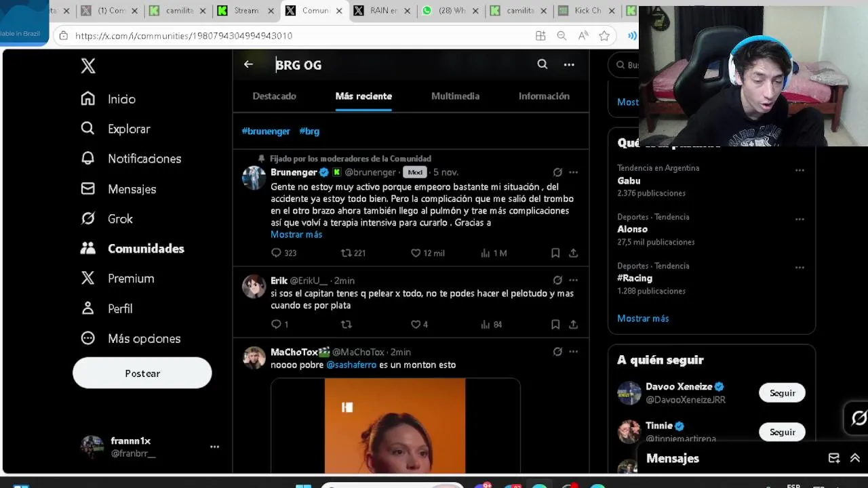868x488 pixels.
Task: Open Más opciones in the sidebar
Action: pos(131,338)
